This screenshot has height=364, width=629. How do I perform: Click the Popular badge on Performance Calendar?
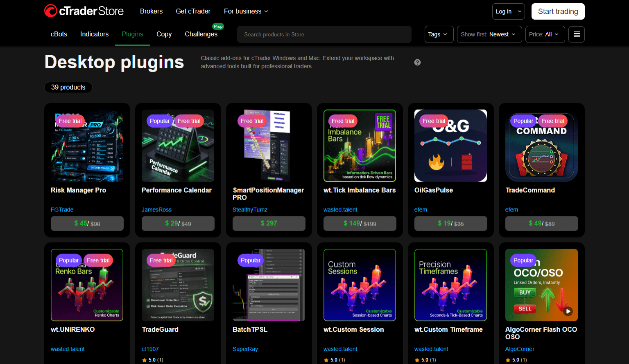point(159,121)
